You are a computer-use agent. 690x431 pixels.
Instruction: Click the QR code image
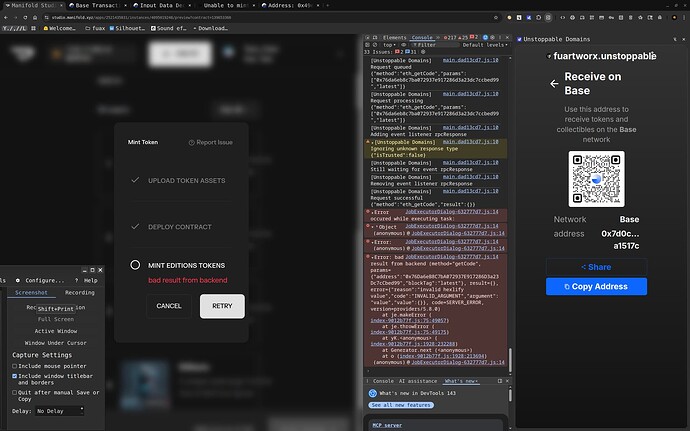point(596,179)
